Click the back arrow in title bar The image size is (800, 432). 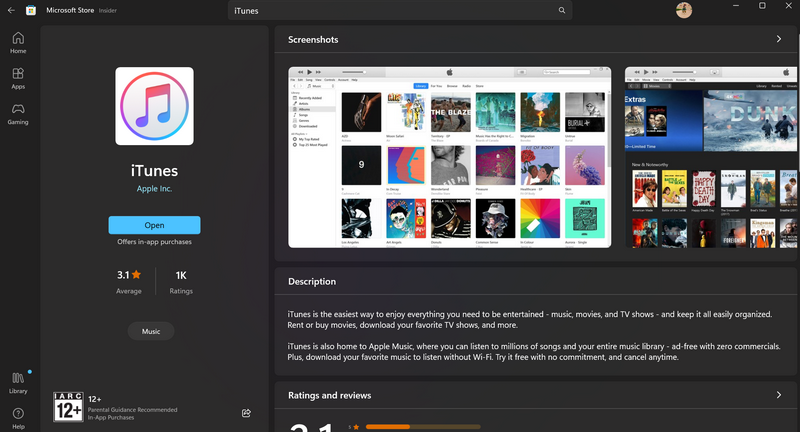coord(10,10)
